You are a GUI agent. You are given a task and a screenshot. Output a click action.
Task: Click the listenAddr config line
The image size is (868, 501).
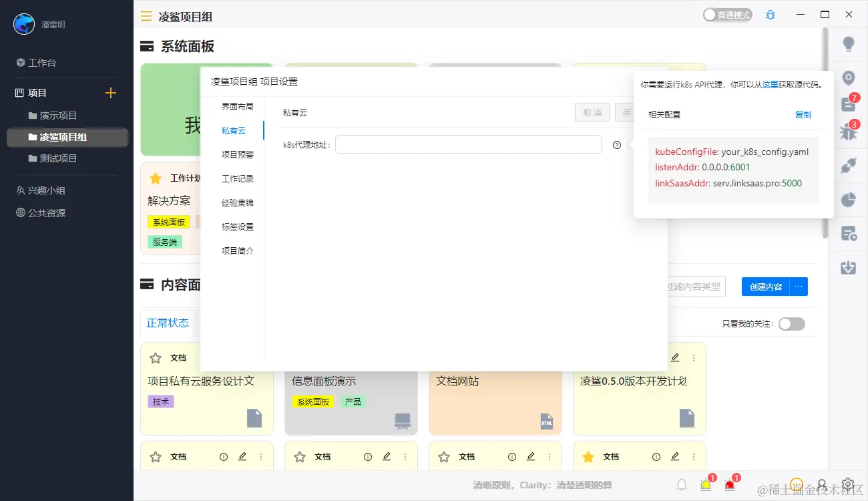point(702,168)
